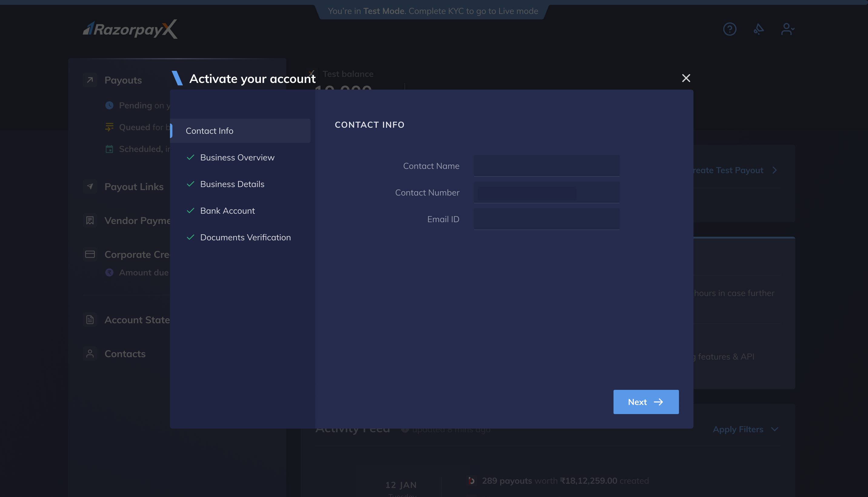Screen dimensions: 868x497
Task: Select the Business Overview step
Action: (x=238, y=157)
